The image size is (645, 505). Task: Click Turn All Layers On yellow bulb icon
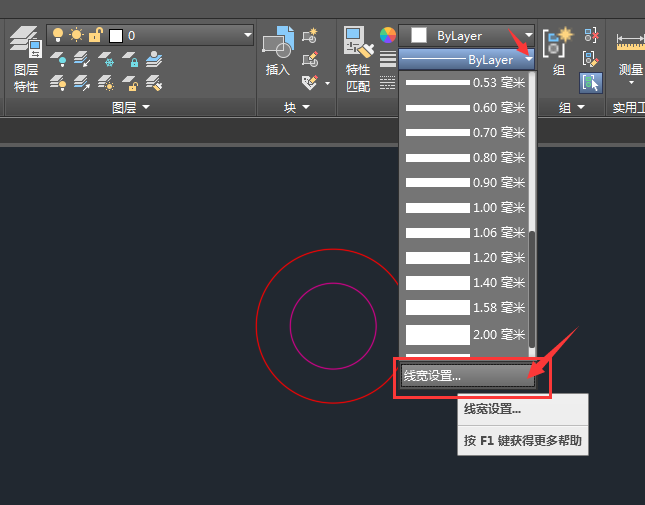[58, 83]
